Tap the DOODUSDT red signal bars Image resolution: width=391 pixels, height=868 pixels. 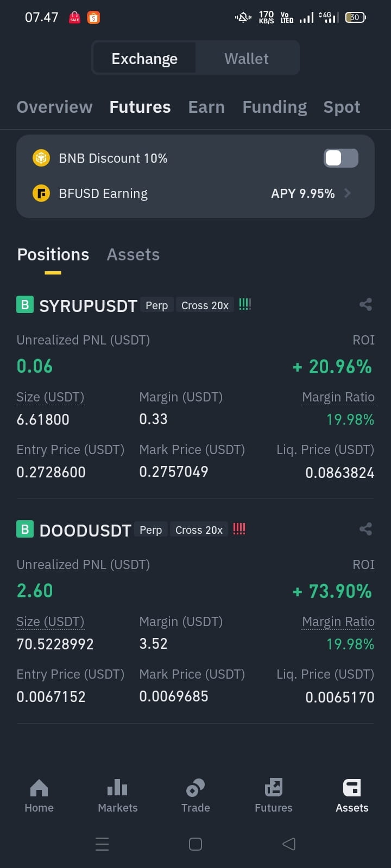tap(239, 529)
